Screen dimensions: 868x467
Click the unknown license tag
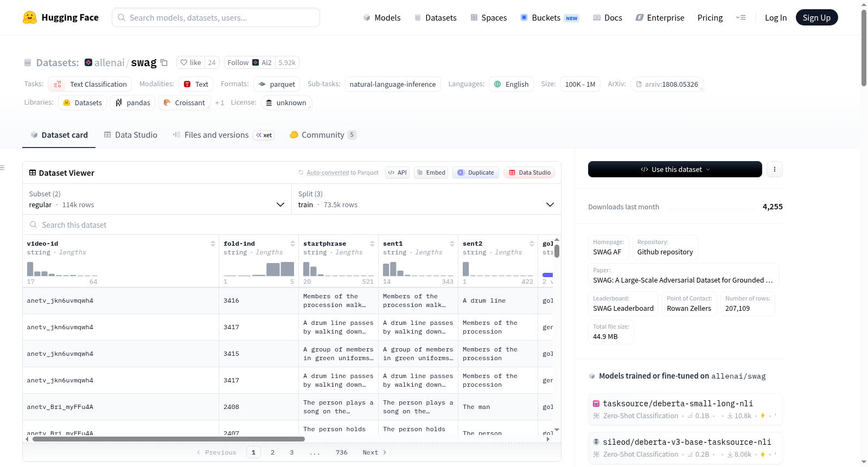point(286,103)
